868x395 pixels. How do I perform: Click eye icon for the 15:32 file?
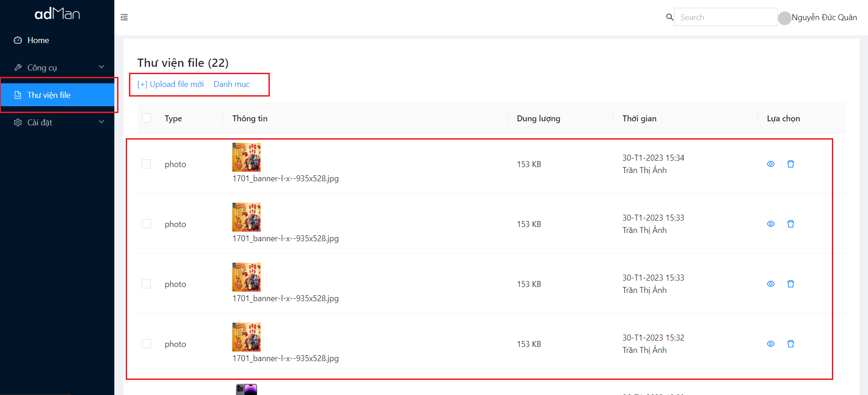(x=771, y=344)
